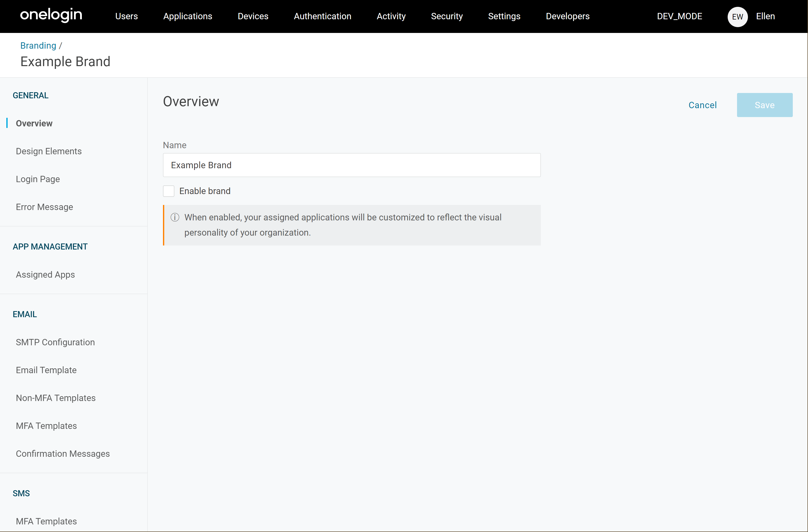Click into the Name input field

(351, 165)
